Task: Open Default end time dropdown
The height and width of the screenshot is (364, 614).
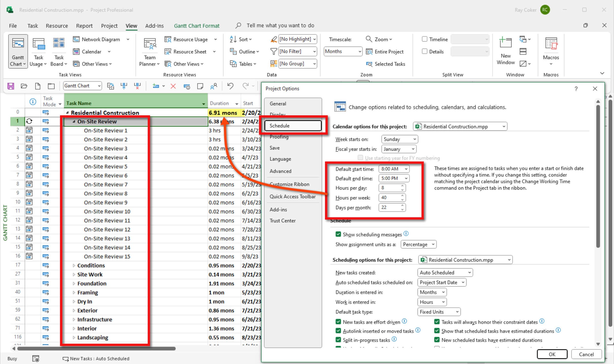Action: 394,178
